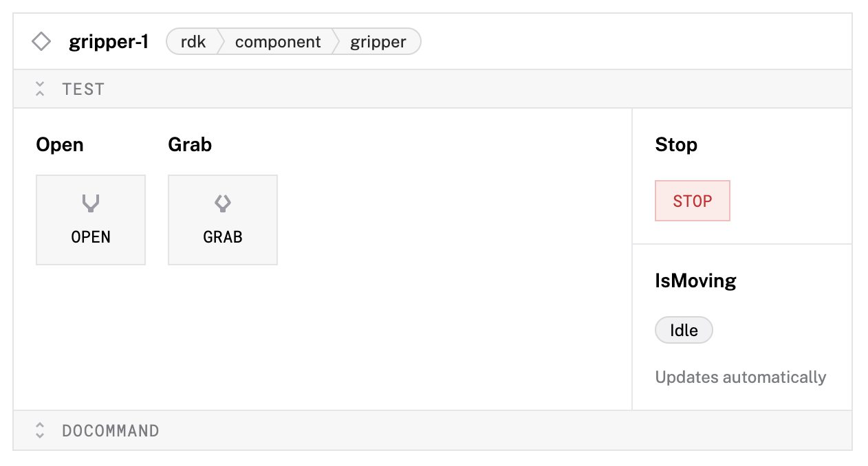Click the gripper diamond icon beside gripper-1
This screenshot has height=466, width=868.
click(41, 41)
